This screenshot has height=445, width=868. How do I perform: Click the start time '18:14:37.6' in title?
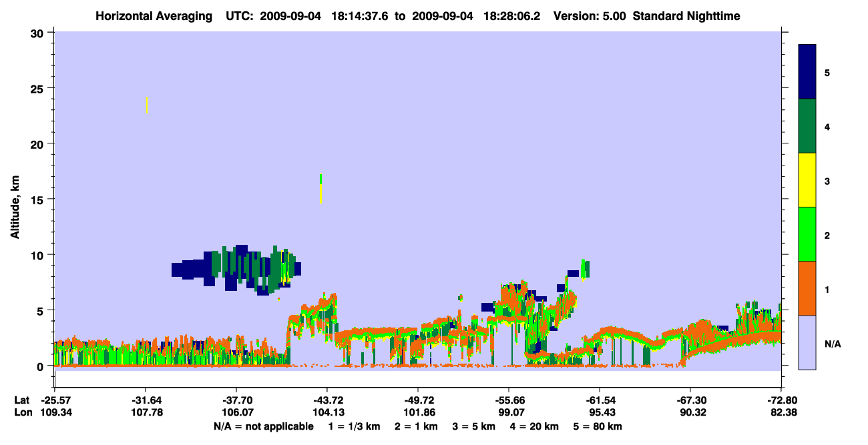click(361, 16)
